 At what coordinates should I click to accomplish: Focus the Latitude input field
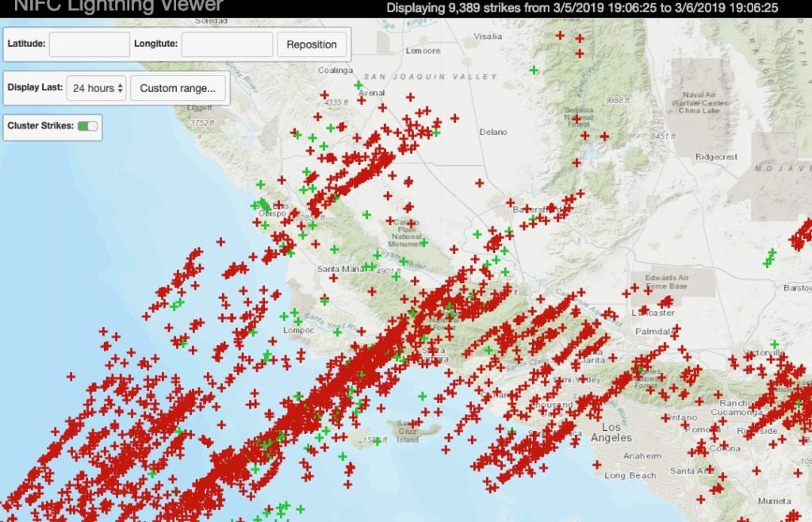coord(89,44)
